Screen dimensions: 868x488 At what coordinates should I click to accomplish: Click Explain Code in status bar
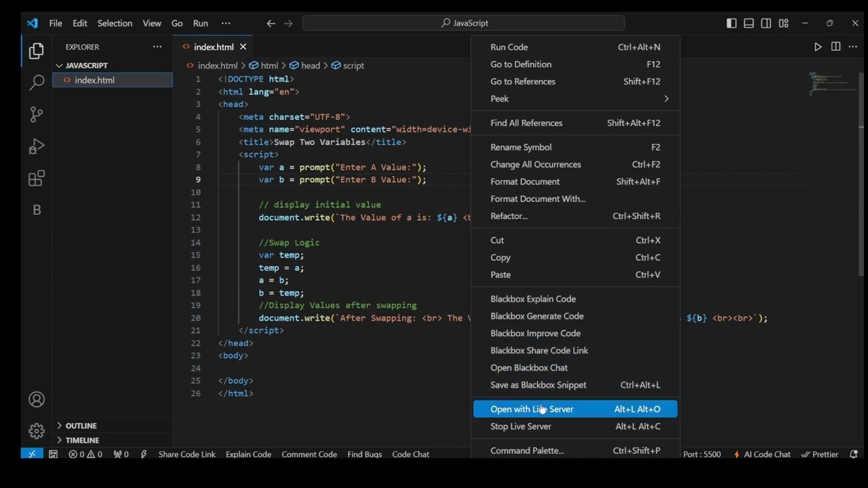click(x=248, y=454)
